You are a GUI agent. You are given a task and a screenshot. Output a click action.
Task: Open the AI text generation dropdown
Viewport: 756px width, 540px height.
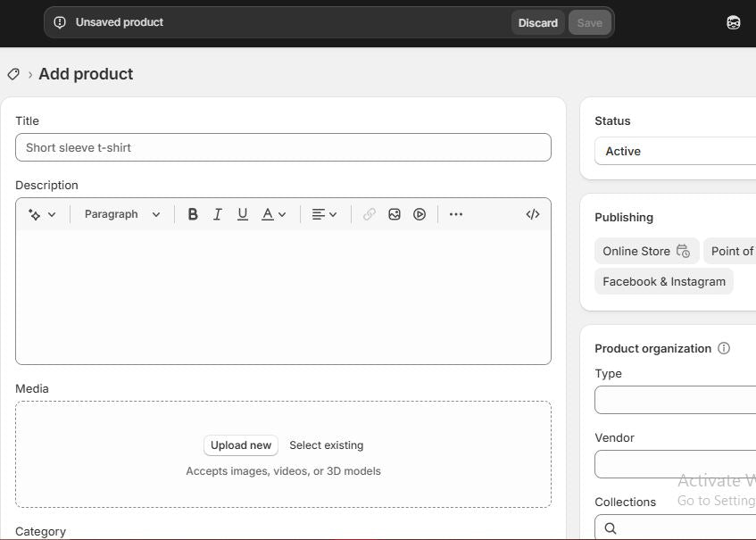(42, 214)
